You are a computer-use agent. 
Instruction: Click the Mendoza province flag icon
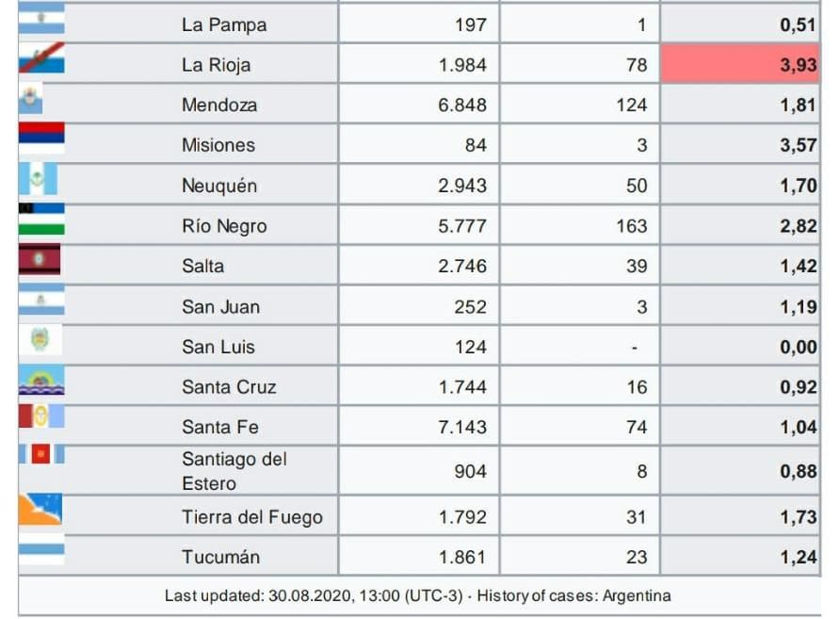(30, 99)
